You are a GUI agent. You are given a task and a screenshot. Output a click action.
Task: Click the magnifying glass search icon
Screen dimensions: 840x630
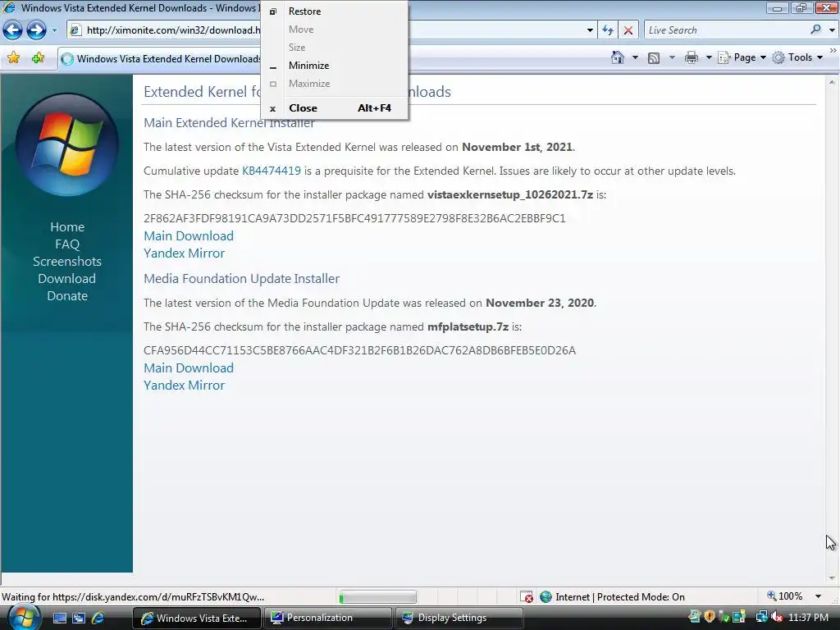click(x=815, y=30)
